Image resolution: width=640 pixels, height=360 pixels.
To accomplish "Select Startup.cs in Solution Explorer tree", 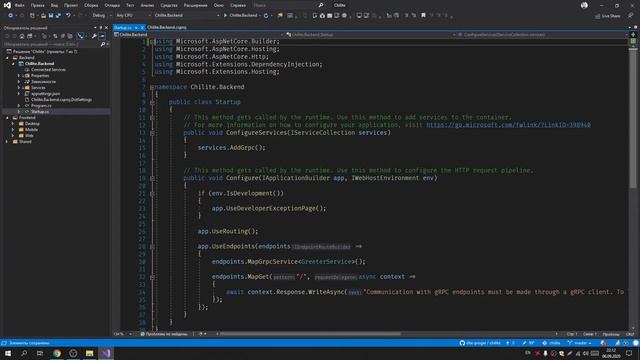I will (x=40, y=111).
